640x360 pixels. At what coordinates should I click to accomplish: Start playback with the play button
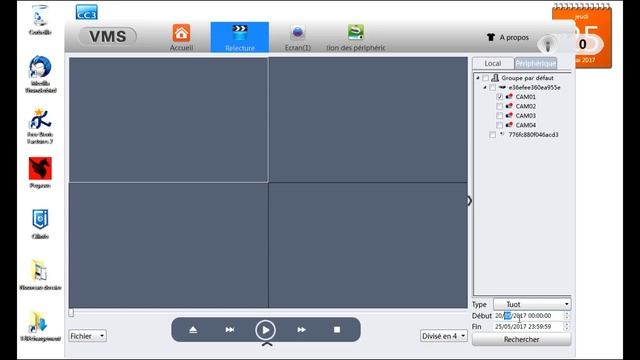point(265,330)
